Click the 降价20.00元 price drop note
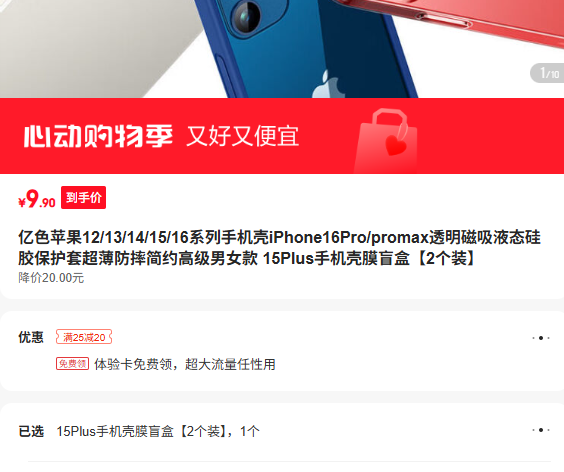The width and height of the screenshot is (564, 472). click(51, 278)
